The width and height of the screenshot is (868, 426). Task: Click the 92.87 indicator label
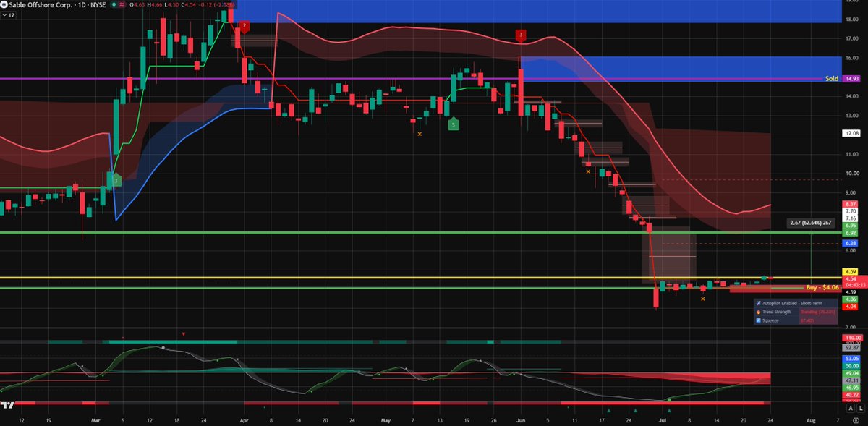[x=851, y=348]
